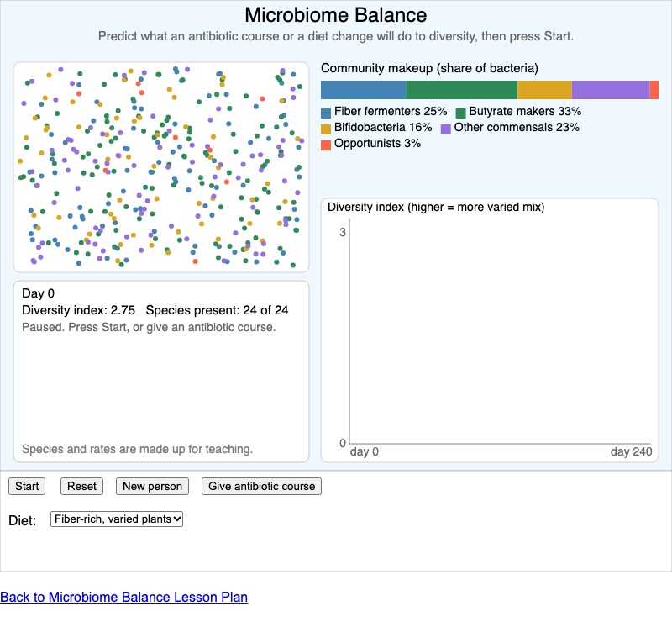Click the 'day 0' axis label
672x622 pixels.
[365, 451]
